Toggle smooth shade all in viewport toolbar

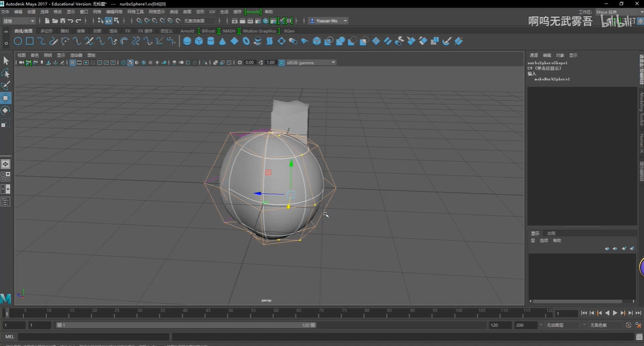coord(130,63)
